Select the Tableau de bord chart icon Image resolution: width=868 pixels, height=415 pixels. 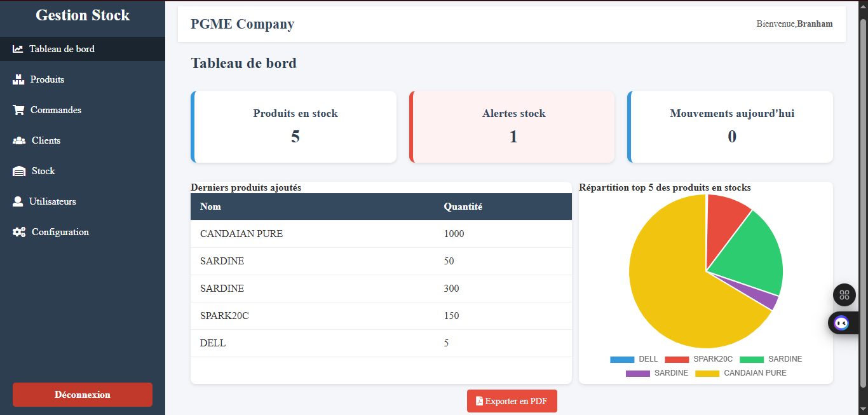coord(18,48)
